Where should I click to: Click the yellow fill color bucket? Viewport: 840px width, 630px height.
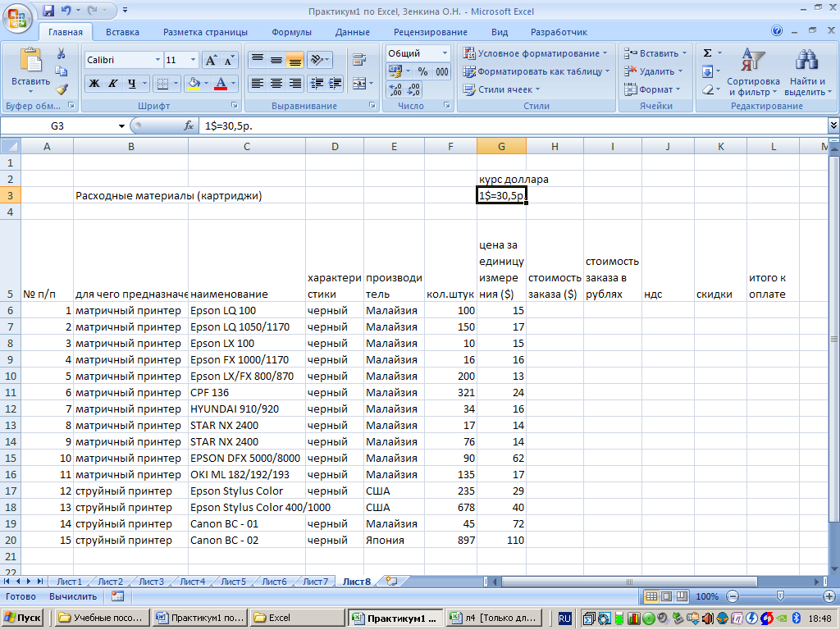pyautogui.click(x=193, y=84)
